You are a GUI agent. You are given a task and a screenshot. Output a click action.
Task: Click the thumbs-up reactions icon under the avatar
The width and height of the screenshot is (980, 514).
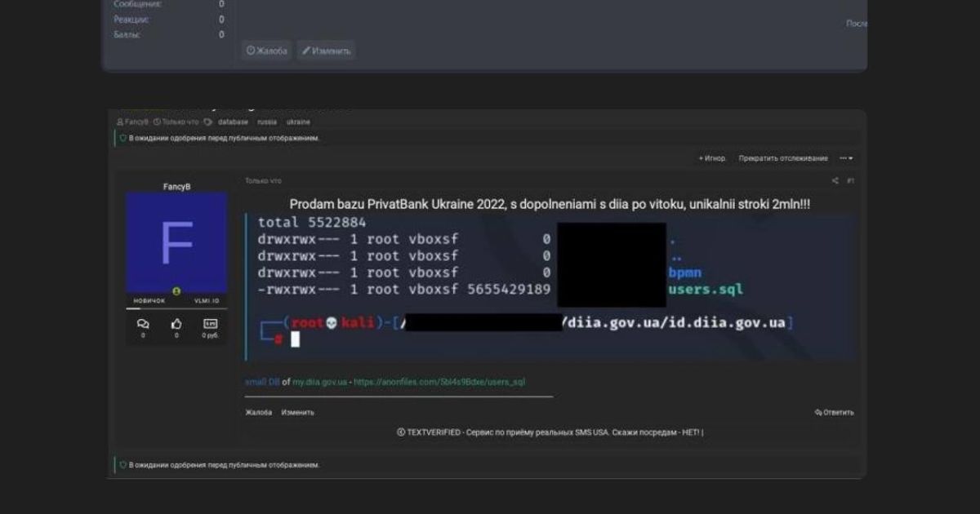pos(176,324)
